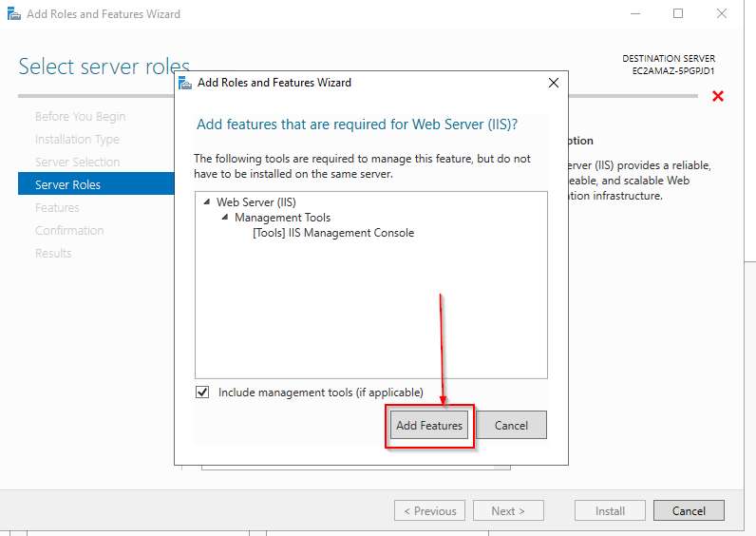Select the Server Roles step

(x=96, y=184)
